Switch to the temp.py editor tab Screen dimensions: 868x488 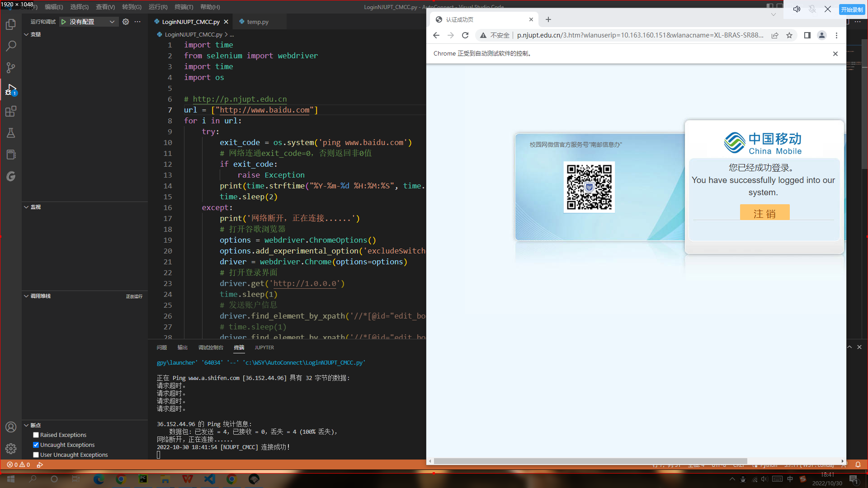(257, 22)
